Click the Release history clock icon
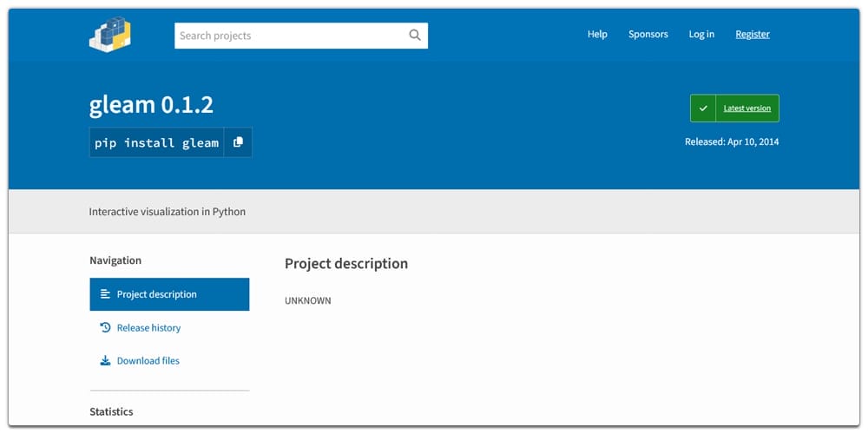This screenshot has width=868, height=434. pyautogui.click(x=105, y=328)
